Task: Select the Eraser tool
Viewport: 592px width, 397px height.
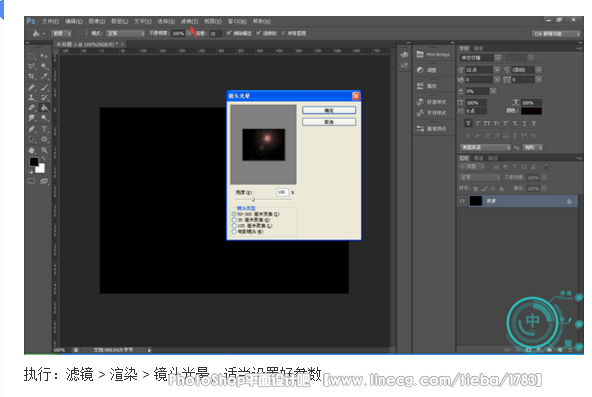Action: point(32,108)
